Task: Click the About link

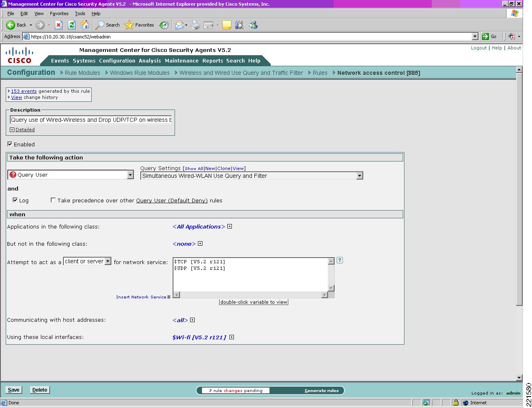Action: click(514, 48)
